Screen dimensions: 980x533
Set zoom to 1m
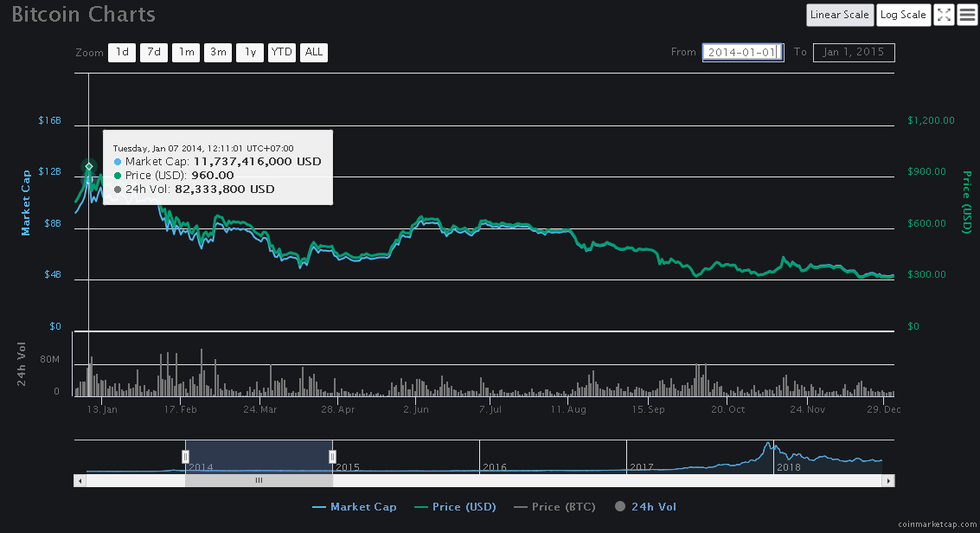coord(186,53)
